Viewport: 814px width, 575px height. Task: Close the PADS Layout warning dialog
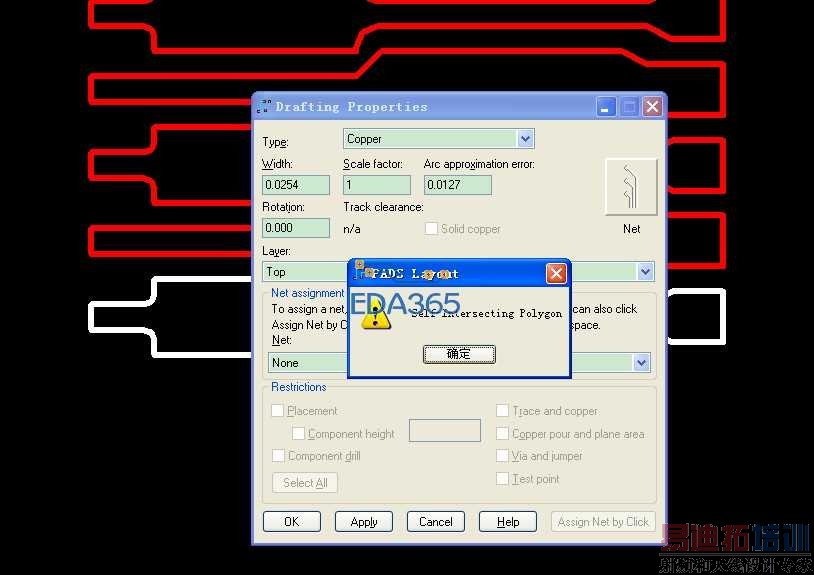coord(556,273)
